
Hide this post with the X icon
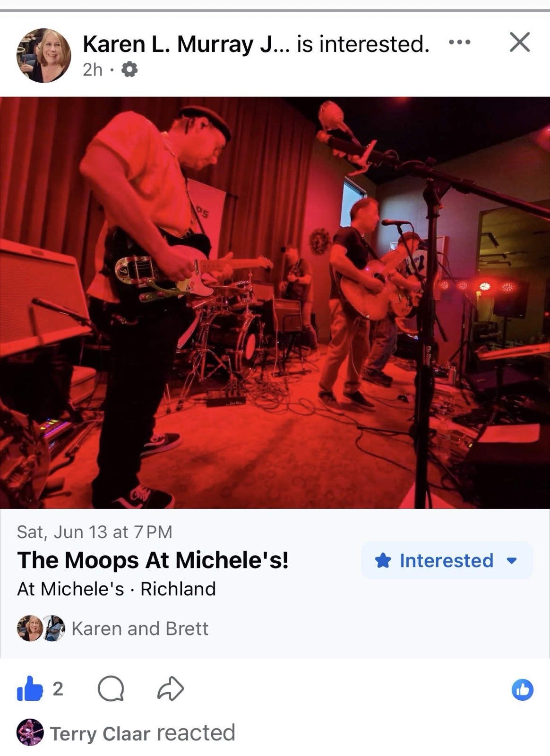click(520, 42)
